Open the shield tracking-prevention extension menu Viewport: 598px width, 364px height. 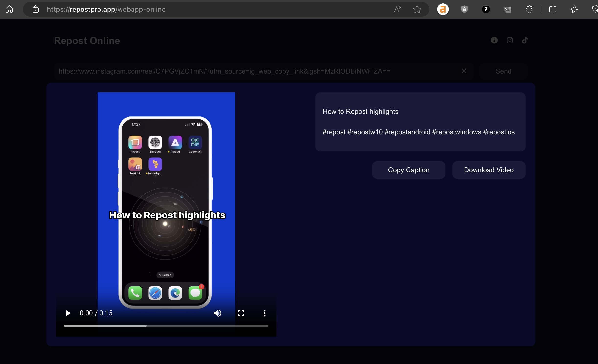(x=464, y=9)
